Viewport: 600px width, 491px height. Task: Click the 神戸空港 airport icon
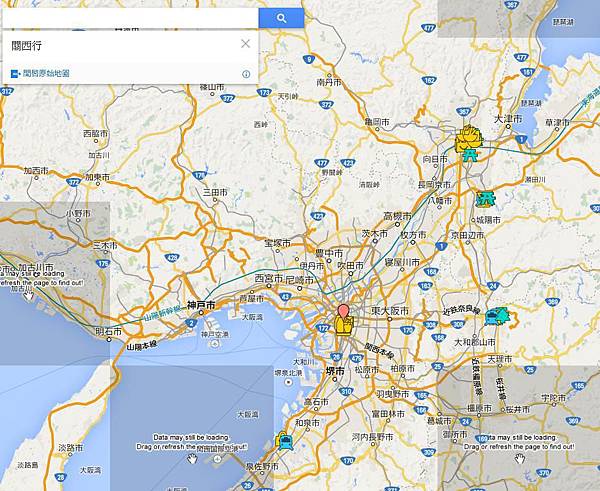pos(215,344)
